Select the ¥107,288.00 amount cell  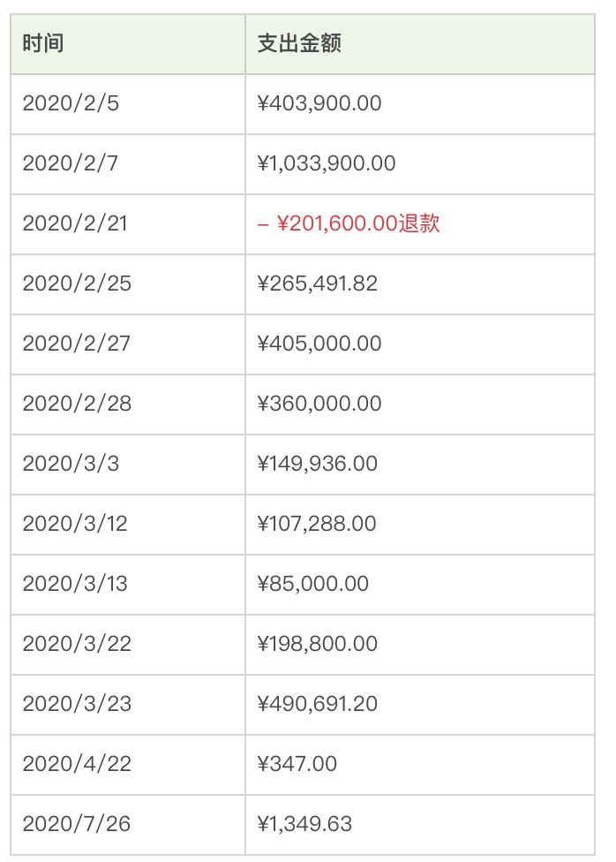click(317, 524)
